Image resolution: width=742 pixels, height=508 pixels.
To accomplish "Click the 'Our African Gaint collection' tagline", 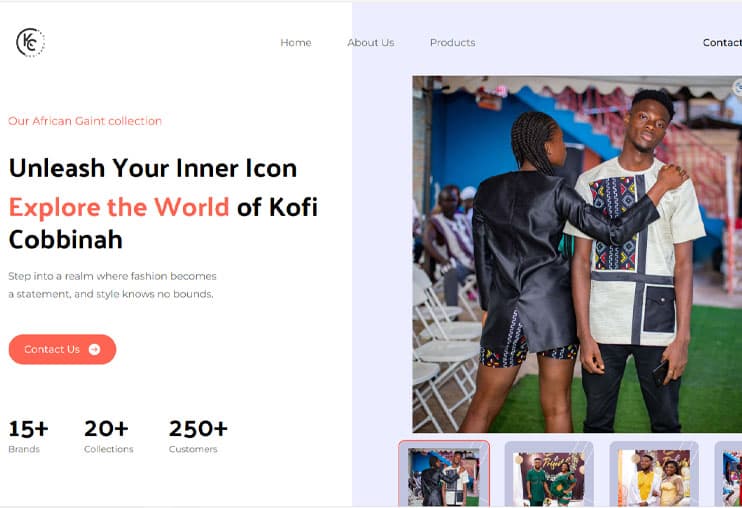I will pos(85,121).
